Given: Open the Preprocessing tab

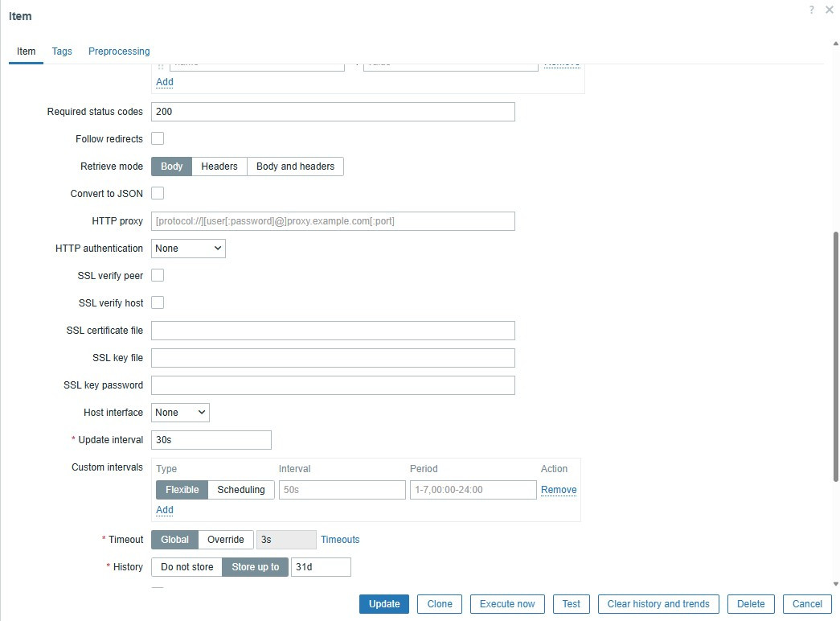Looking at the screenshot, I should click(x=119, y=51).
